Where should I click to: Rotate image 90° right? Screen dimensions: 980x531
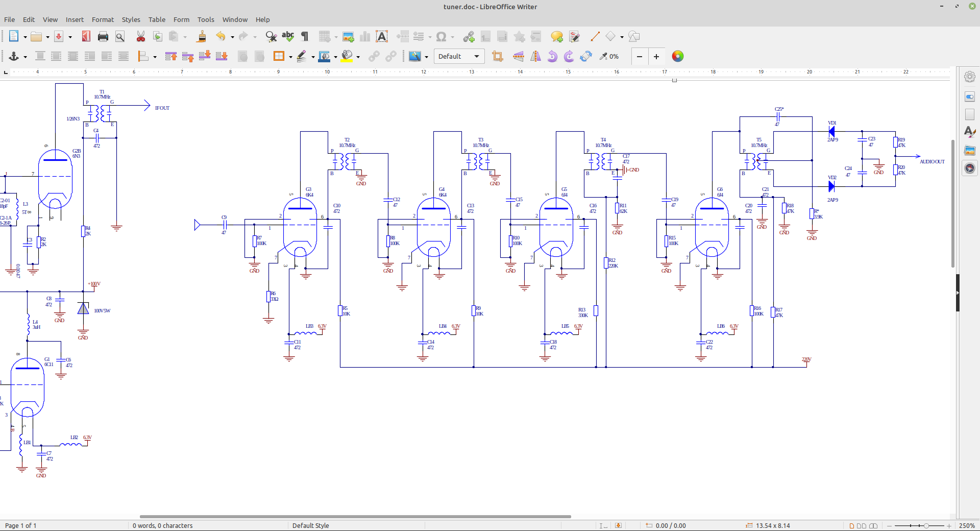569,56
